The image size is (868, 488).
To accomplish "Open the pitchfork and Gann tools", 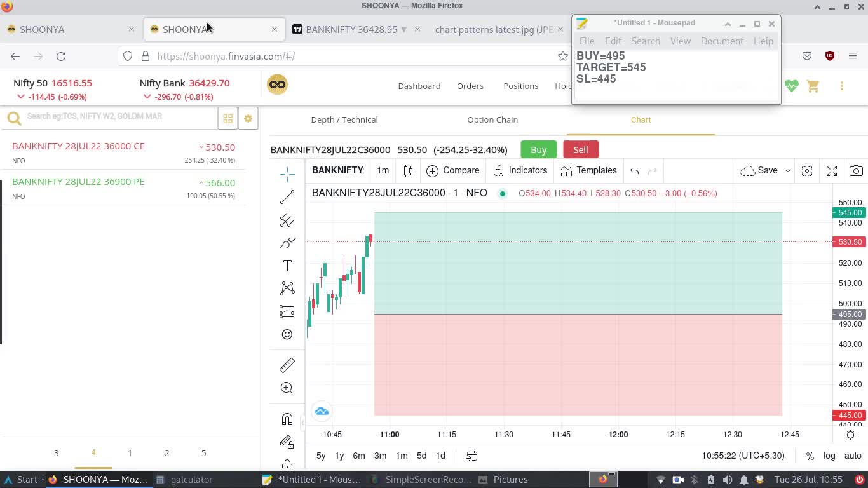I will [x=287, y=220].
